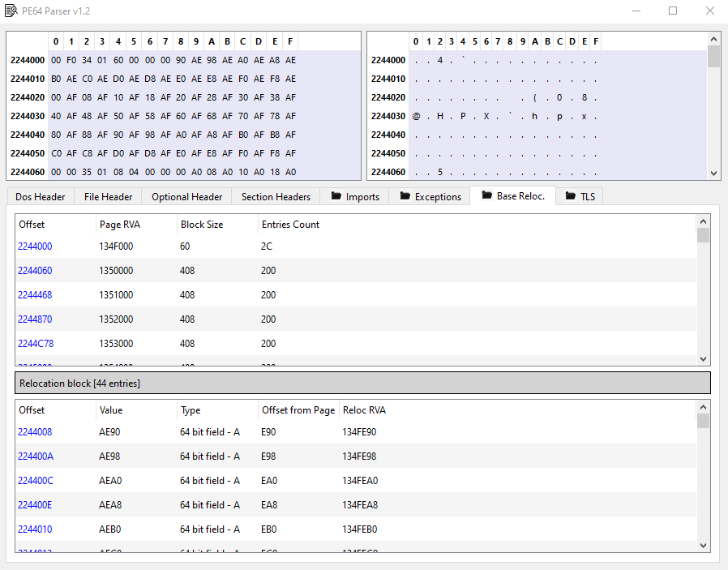Click the relocation entries scrollbar up arrow
This screenshot has height=570, width=728.
pyautogui.click(x=703, y=406)
